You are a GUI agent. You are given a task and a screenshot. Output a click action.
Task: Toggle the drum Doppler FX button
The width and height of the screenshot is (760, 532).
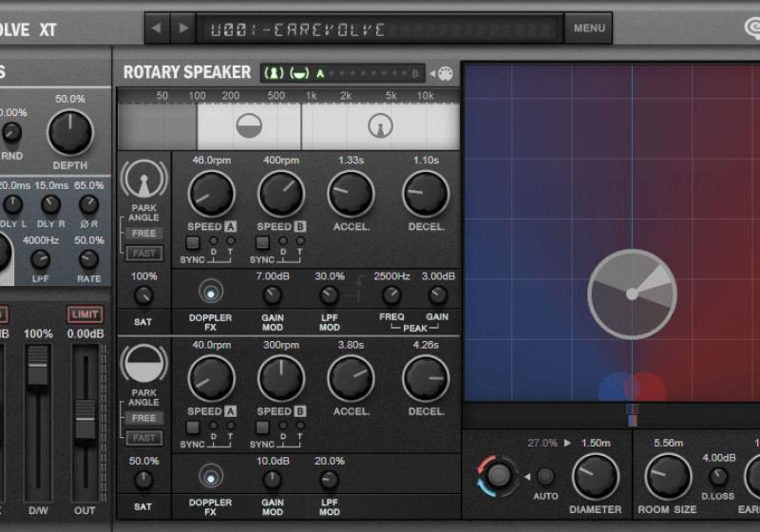[211, 477]
